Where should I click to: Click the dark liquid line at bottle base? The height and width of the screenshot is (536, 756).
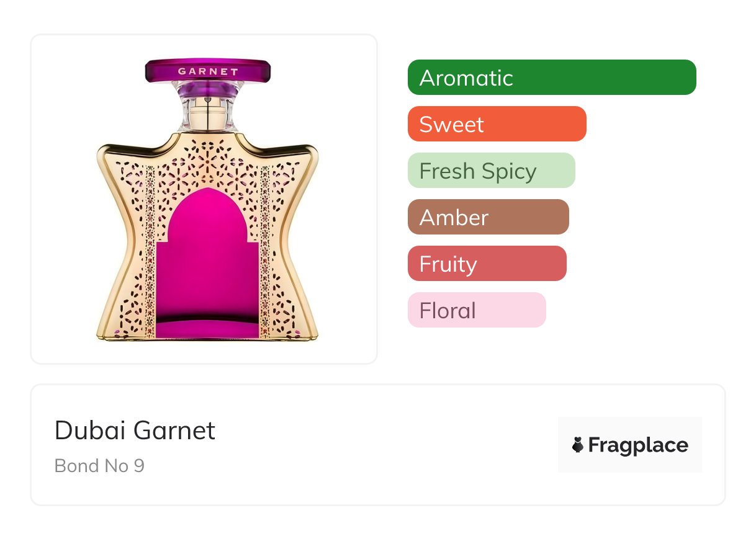coord(208,319)
